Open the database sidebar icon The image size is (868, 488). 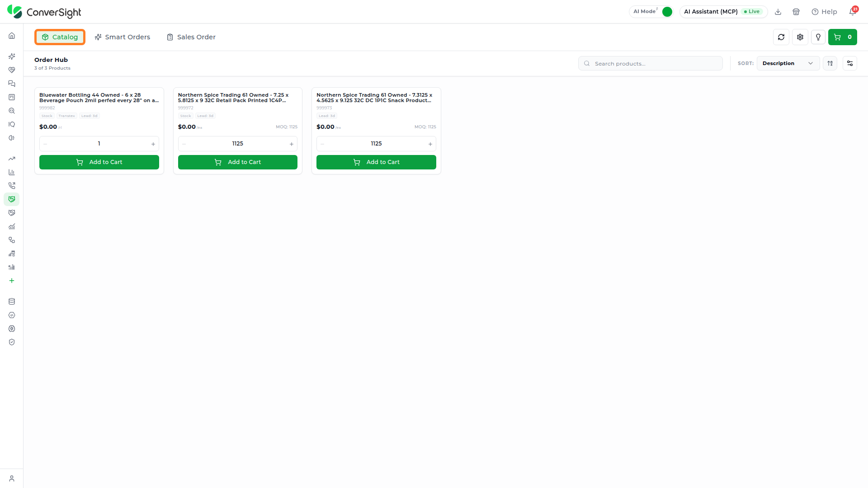[12, 301]
